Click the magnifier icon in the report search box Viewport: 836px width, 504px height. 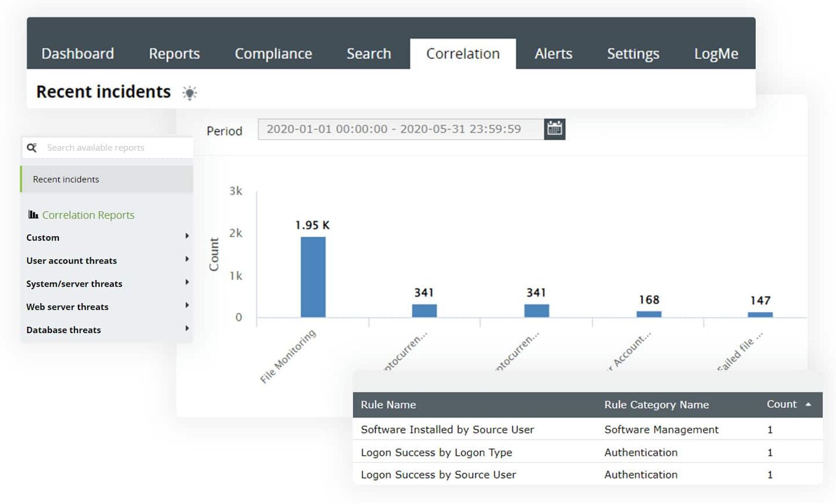32,147
